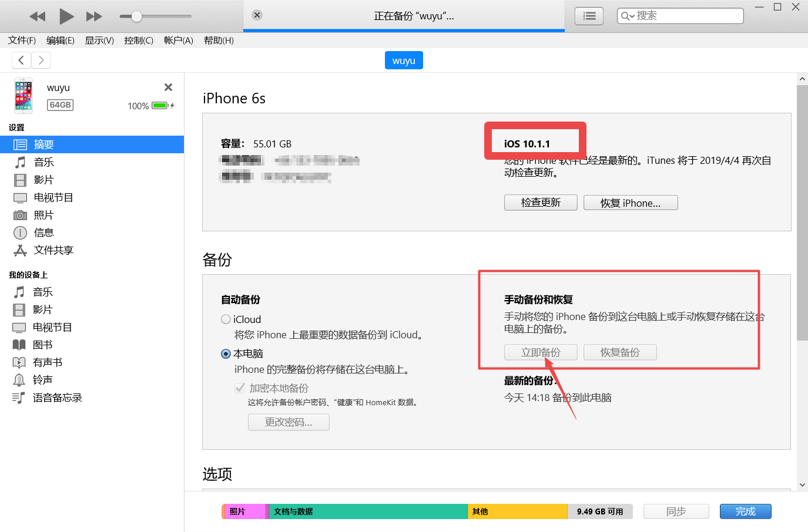This screenshot has width=808, height=532.
Task: Select the 本电脑 backup radio button
Action: coord(226,353)
